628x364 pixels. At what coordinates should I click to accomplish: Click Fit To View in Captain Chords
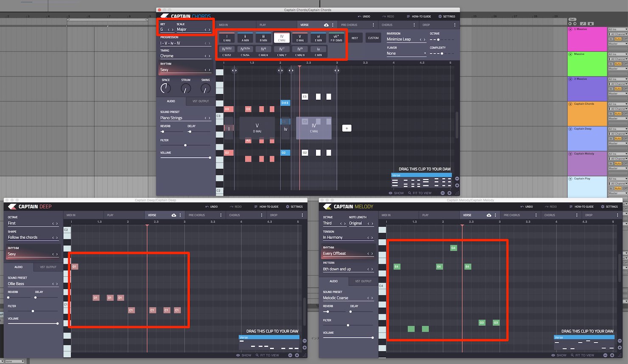[420, 193]
